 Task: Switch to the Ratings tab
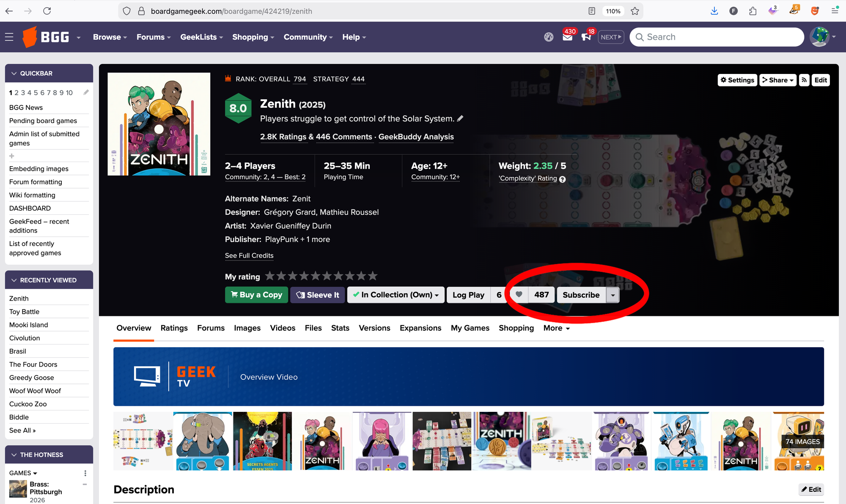pos(174,328)
